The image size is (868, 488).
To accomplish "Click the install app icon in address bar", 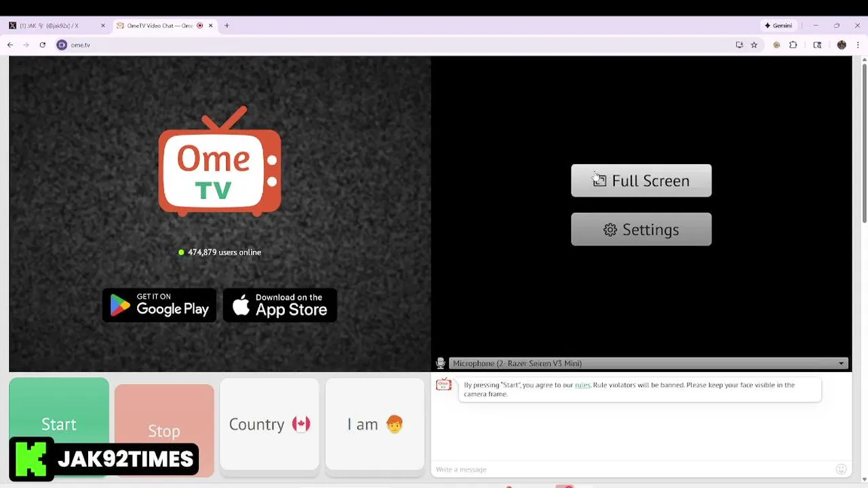I will pyautogui.click(x=739, y=45).
